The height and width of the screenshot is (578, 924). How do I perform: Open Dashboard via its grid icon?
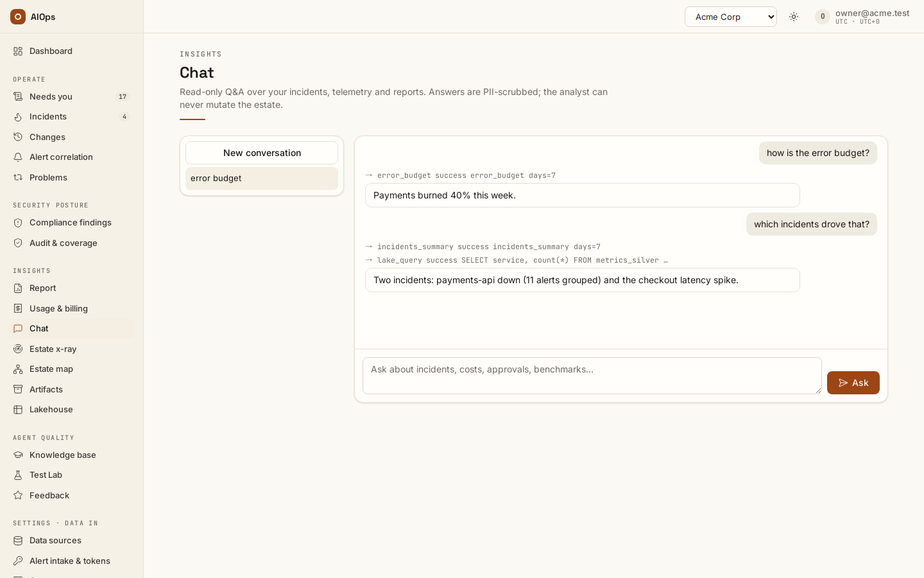18,51
